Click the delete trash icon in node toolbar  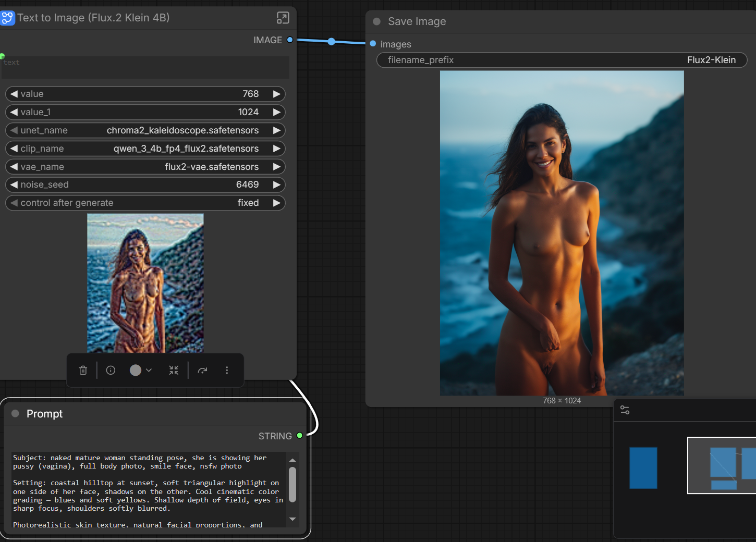coord(83,370)
